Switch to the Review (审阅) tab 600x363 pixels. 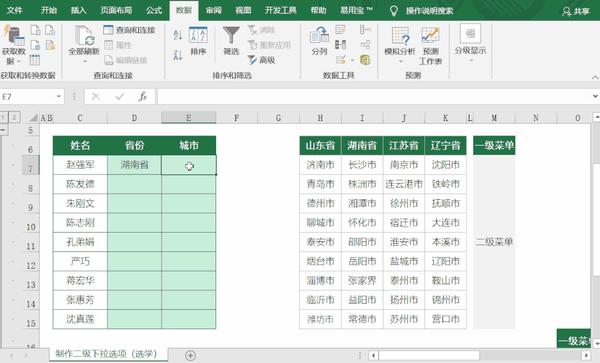tap(214, 10)
